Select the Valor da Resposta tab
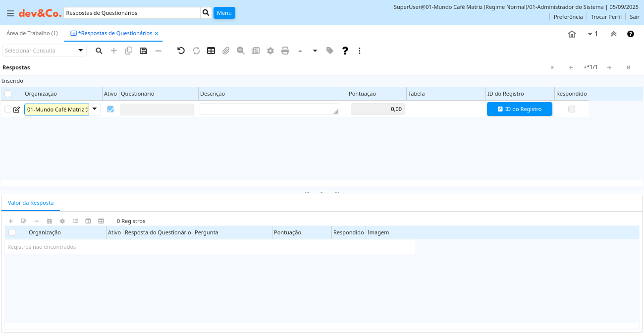The image size is (644, 334). pyautogui.click(x=31, y=203)
